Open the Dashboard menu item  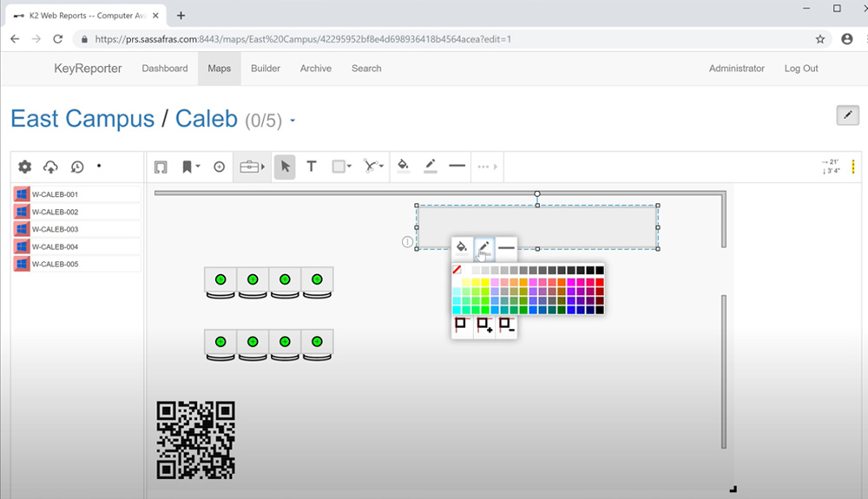165,68
